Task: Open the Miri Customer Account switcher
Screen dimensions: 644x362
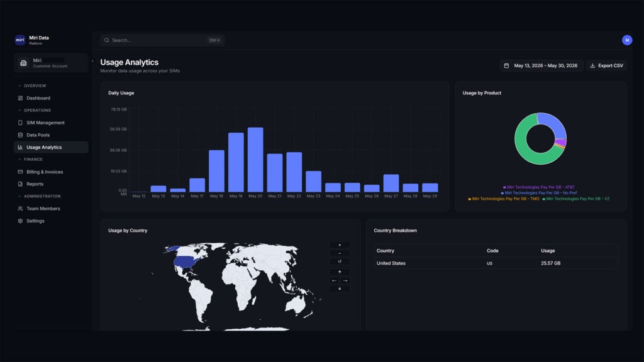Action: (51, 63)
